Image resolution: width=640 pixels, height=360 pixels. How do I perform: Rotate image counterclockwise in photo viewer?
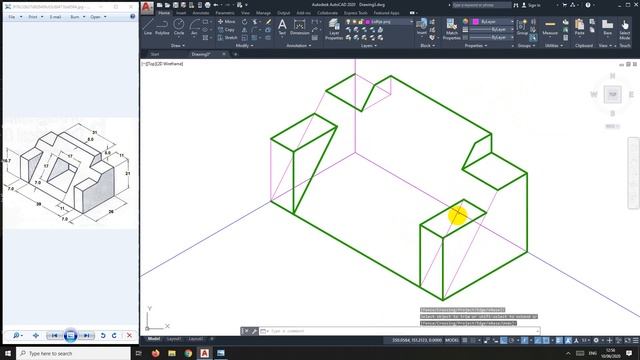point(103,335)
